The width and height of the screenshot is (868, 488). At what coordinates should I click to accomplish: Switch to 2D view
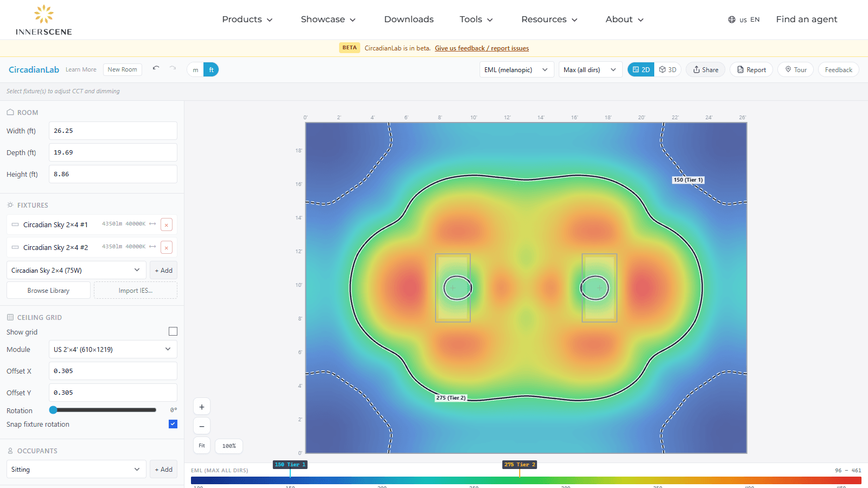(641, 69)
